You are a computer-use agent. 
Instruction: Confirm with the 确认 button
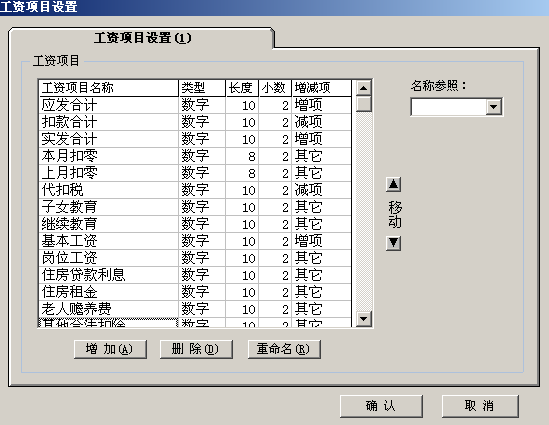click(x=381, y=406)
